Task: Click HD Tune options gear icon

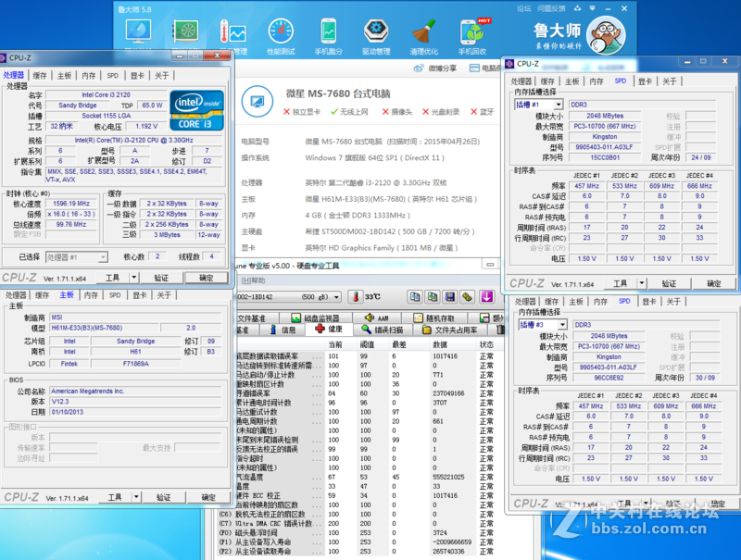Action: 467,296
